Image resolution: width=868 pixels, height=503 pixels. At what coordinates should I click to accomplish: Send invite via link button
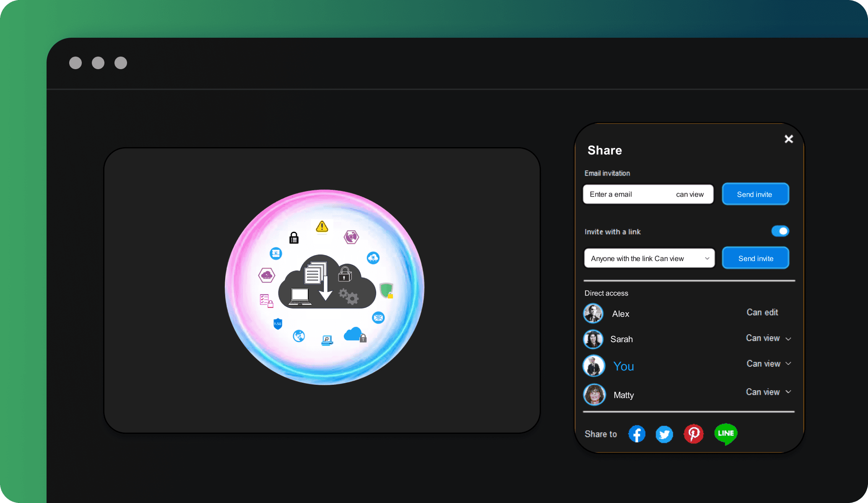(756, 258)
